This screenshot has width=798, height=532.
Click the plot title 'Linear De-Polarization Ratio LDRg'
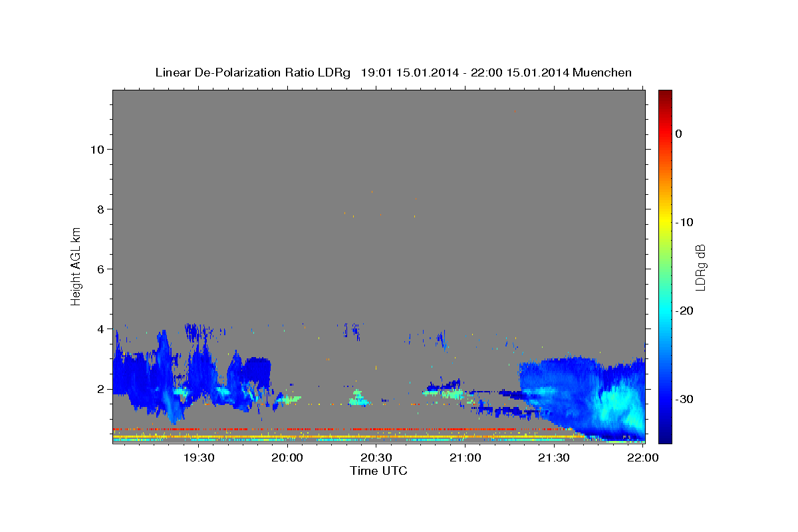pos(253,72)
